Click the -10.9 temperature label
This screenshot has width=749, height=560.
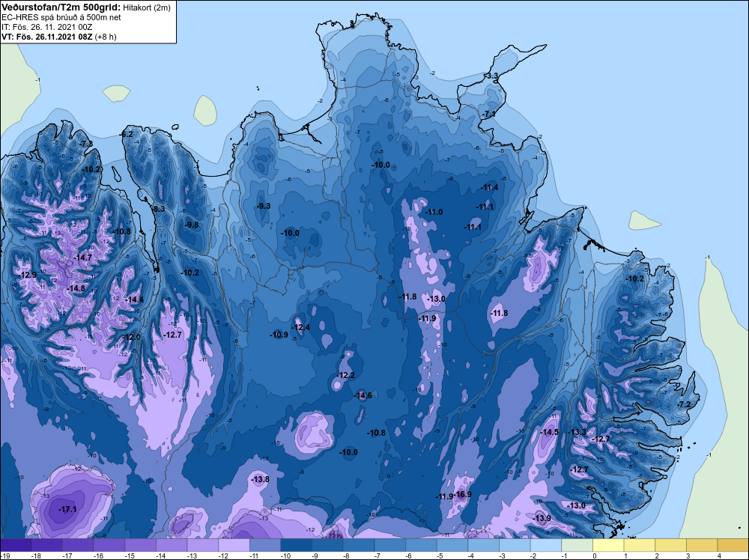click(x=279, y=335)
